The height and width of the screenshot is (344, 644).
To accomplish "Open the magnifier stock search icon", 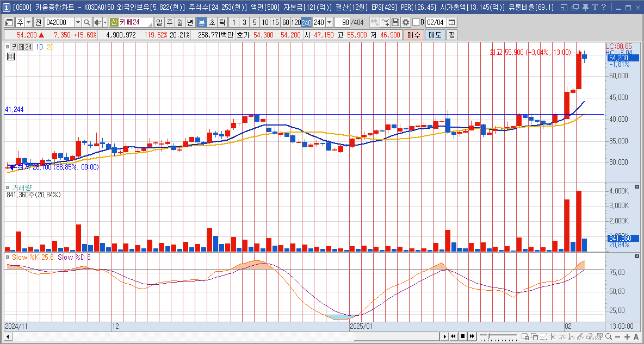I will 86,23.
